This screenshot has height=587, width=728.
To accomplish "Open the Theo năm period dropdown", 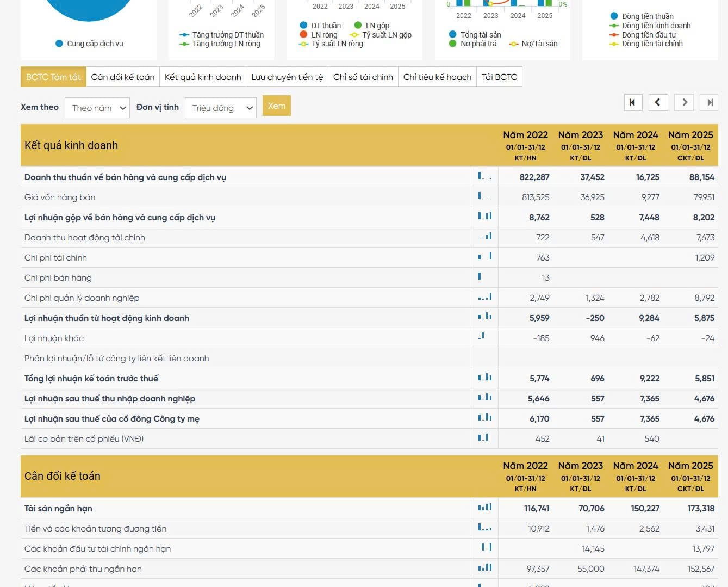I will 97,108.
